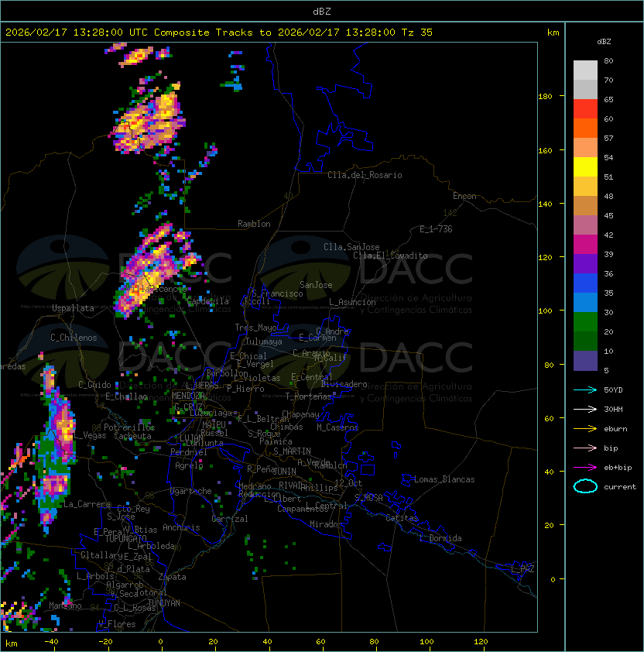Select the purple 36-39 dBZ legend swatch

tap(585, 263)
